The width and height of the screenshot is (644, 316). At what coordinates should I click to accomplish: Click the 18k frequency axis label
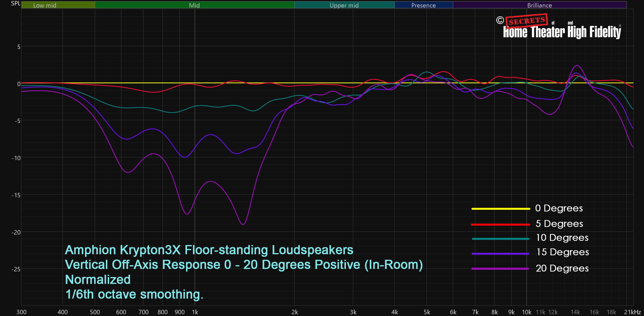[x=611, y=312]
